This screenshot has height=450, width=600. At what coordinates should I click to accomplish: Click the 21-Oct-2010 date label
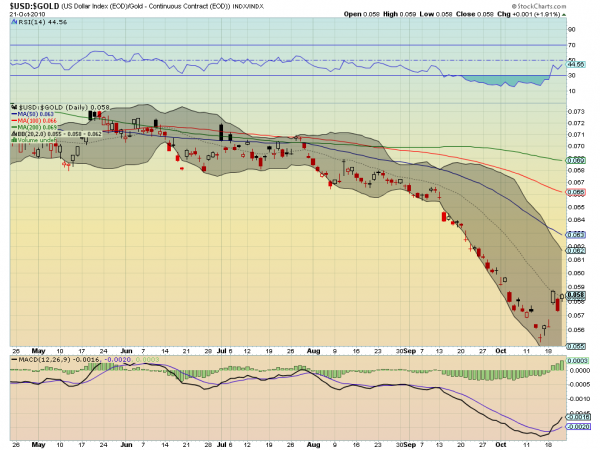point(28,15)
